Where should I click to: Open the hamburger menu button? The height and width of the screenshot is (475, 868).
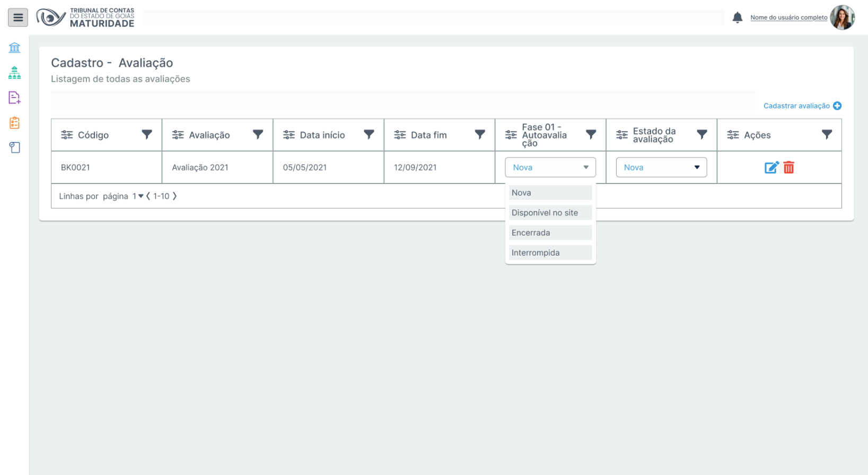click(x=18, y=17)
